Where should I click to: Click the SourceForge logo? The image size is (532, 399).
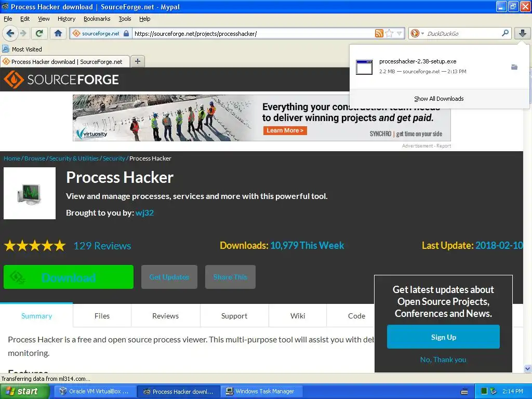pyautogui.click(x=61, y=79)
